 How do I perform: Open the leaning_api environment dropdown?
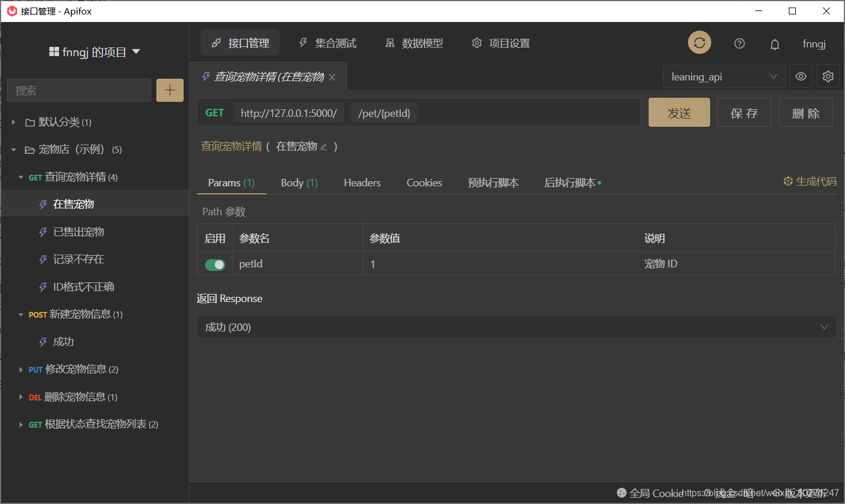coord(724,76)
